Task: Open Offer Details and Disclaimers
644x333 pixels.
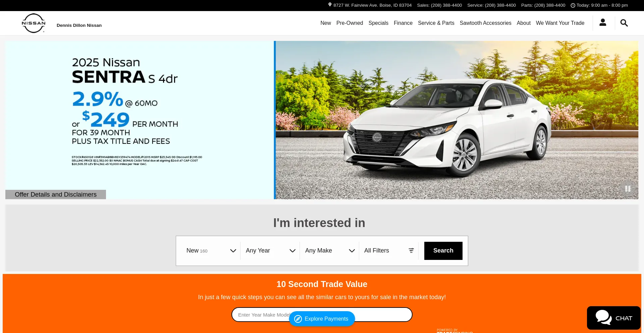Action: (55, 195)
